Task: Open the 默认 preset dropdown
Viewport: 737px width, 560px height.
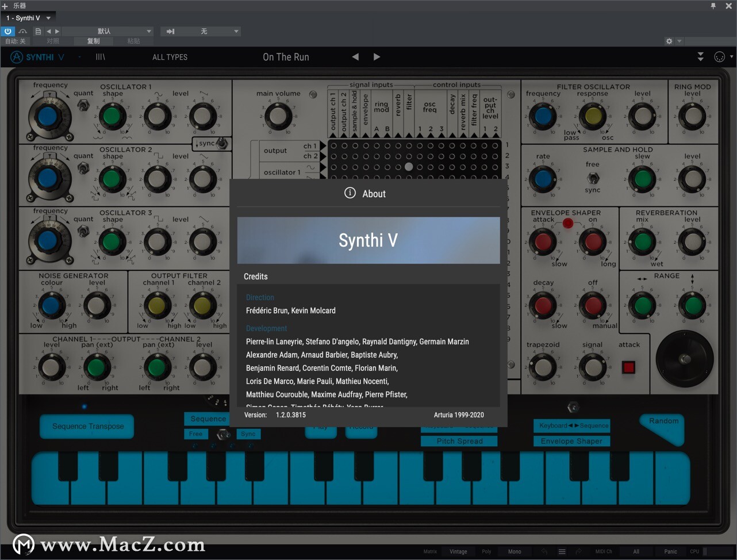Action: [107, 31]
